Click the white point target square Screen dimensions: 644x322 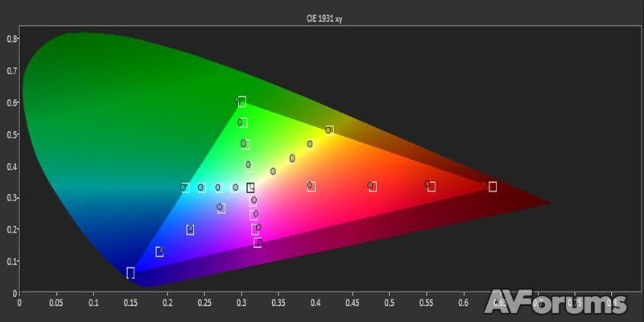pyautogui.click(x=250, y=188)
